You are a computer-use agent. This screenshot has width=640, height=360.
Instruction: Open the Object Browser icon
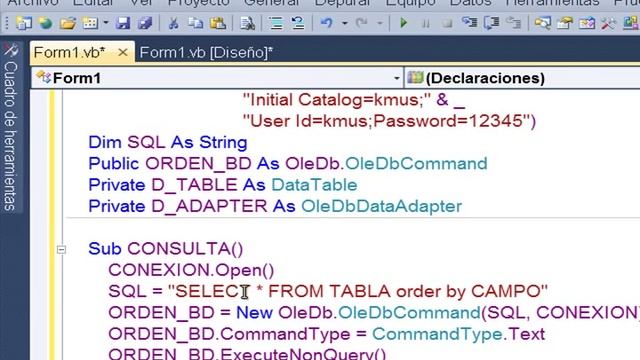[x=587, y=23]
